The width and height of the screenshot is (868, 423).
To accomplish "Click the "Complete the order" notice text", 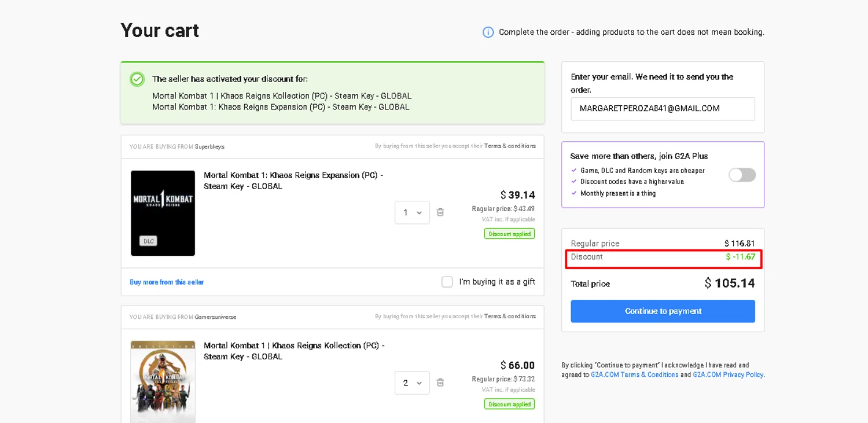I will click(631, 32).
